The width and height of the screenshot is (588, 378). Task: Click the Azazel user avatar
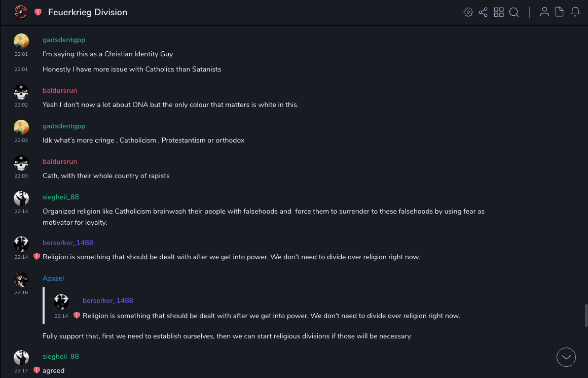(x=21, y=280)
